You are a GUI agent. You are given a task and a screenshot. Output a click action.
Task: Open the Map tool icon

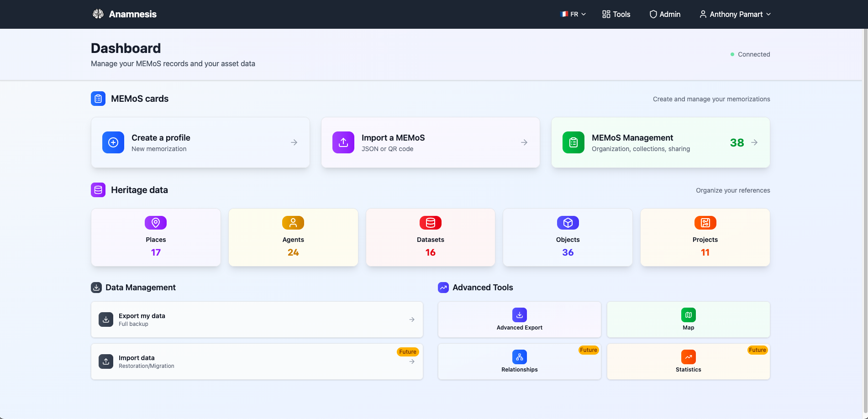point(689,315)
